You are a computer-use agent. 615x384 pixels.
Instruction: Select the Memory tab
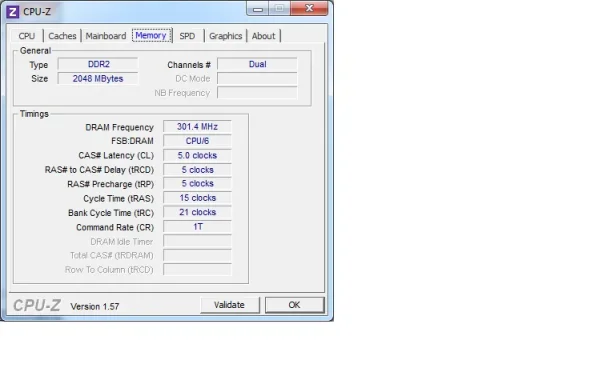(151, 36)
